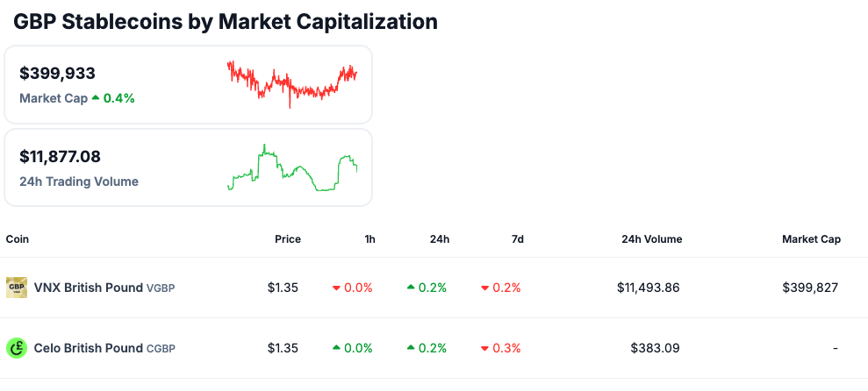This screenshot has width=868, height=391.
Task: Click the Celo British Pound green icon
Action: point(17,348)
